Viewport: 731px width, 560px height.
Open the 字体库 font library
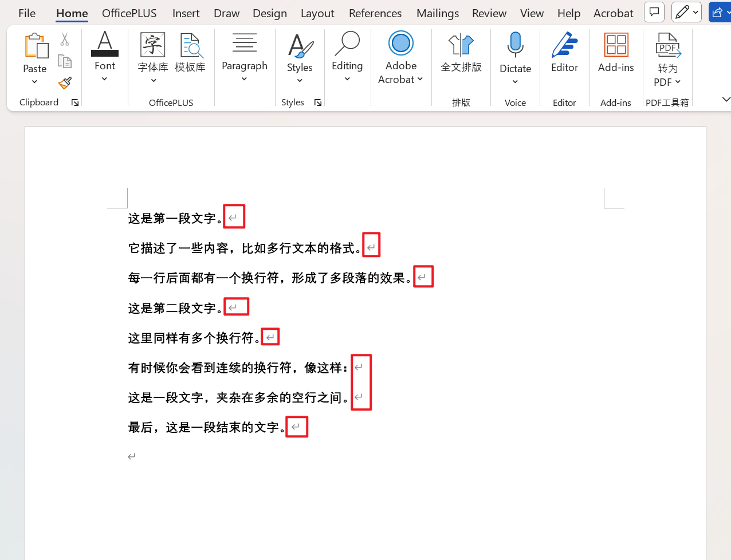click(x=153, y=57)
